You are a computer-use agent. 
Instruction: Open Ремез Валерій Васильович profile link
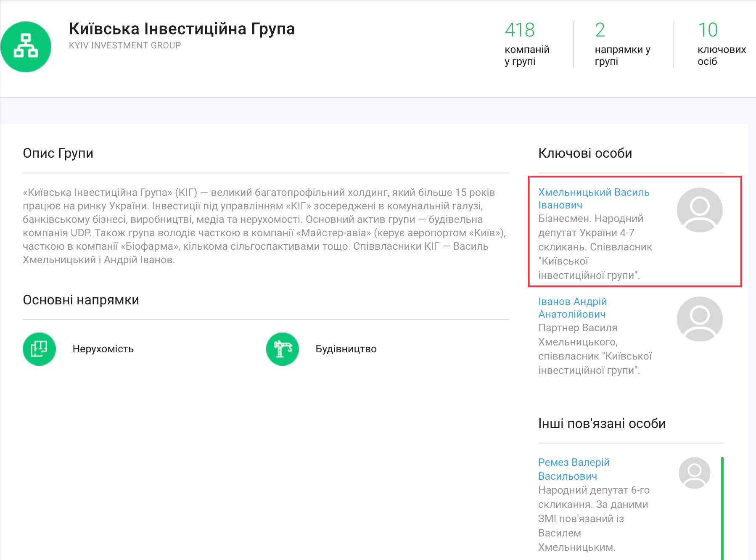pos(574,469)
